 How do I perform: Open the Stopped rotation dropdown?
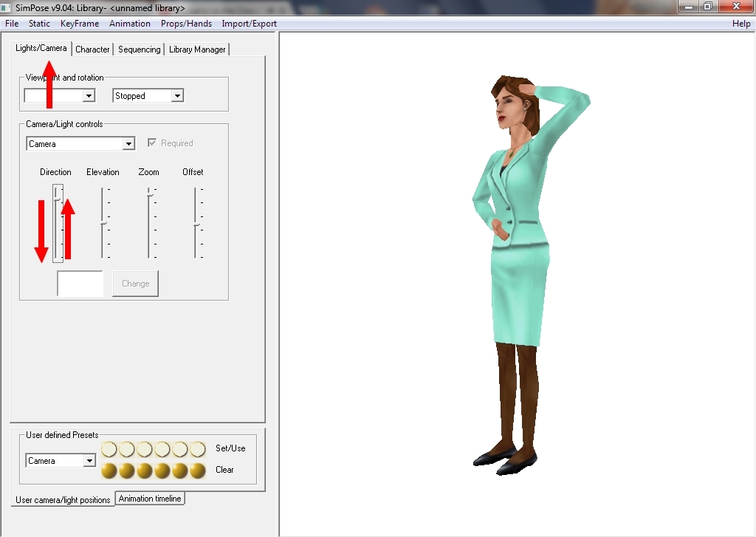click(x=176, y=96)
